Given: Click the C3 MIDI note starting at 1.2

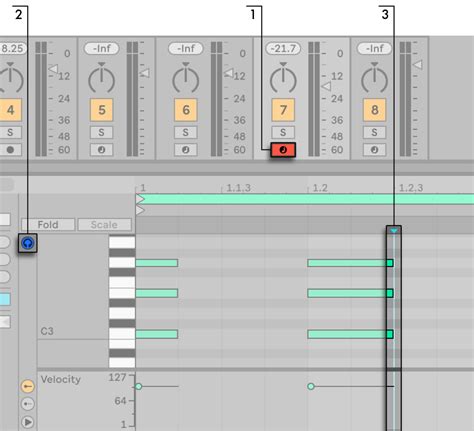Looking at the screenshot, I should pos(350,334).
